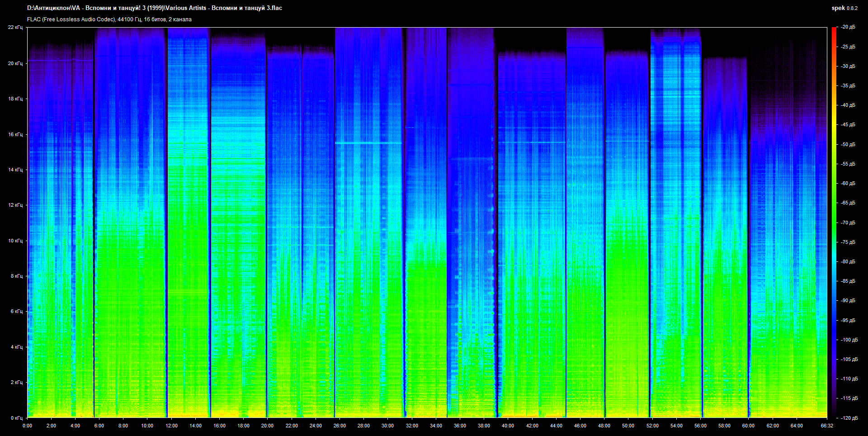The height and width of the screenshot is (436, 868).
Task: Click the -70 дБ scale label
Action: point(848,223)
